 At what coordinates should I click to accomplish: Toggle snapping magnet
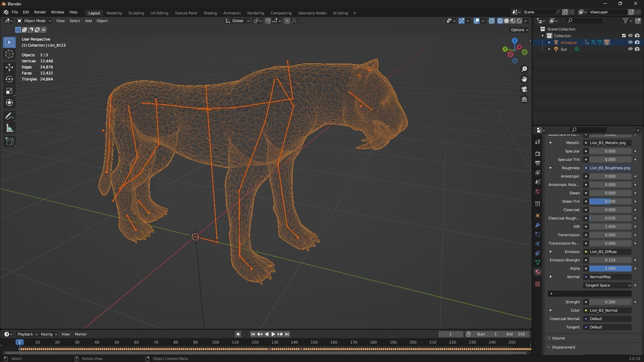(x=268, y=21)
